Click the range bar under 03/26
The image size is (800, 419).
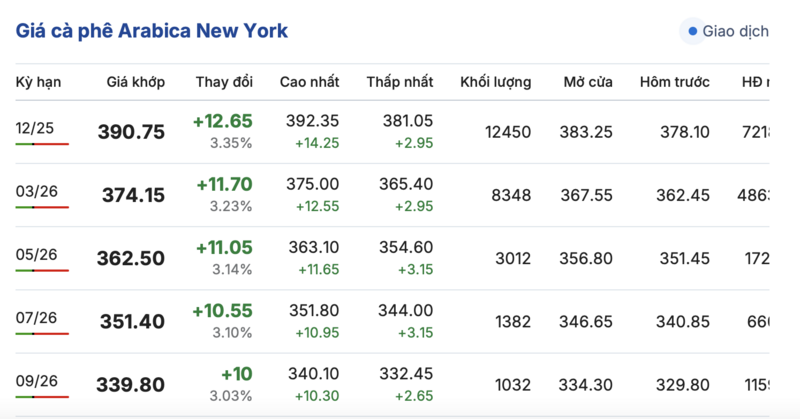tap(42, 207)
